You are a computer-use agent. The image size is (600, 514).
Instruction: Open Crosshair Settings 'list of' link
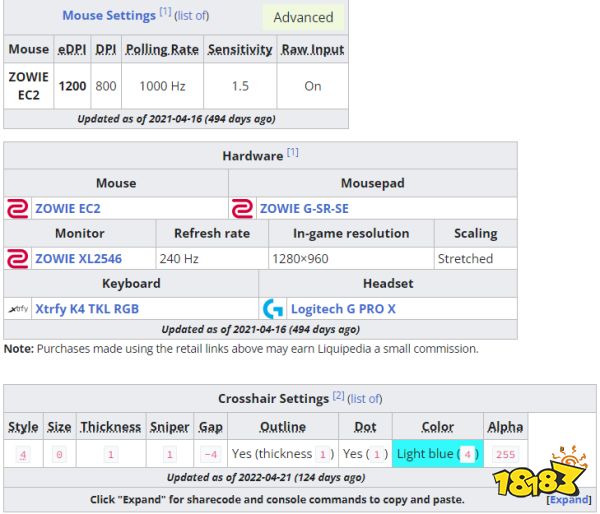(x=365, y=399)
